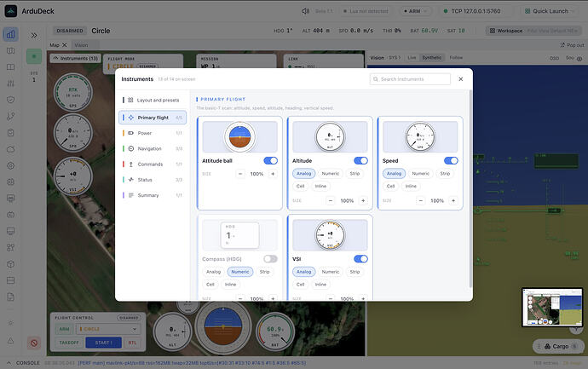
Task: Click the Power battery icon in list
Action: click(x=131, y=133)
